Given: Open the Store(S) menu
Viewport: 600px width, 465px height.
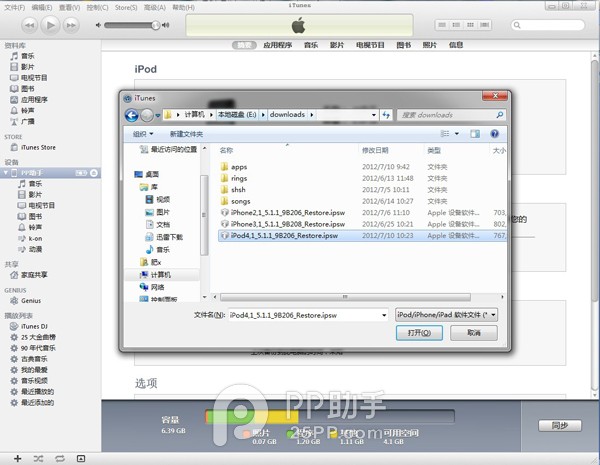Looking at the screenshot, I should click(x=126, y=7).
